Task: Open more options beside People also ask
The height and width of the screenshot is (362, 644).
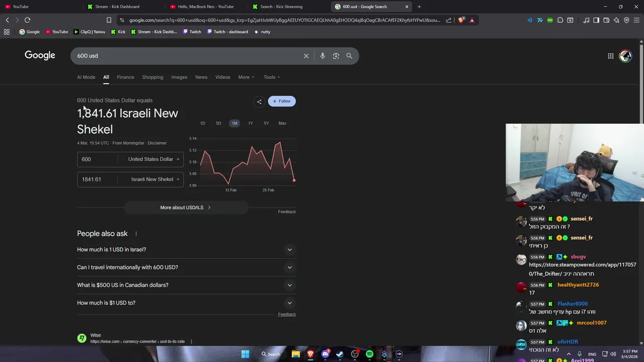Action: pyautogui.click(x=136, y=234)
